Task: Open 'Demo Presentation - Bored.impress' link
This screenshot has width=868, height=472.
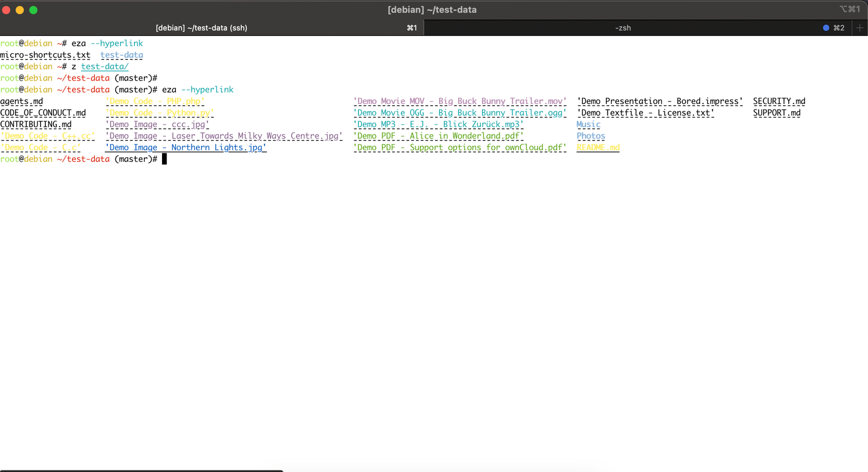Action: click(x=660, y=101)
